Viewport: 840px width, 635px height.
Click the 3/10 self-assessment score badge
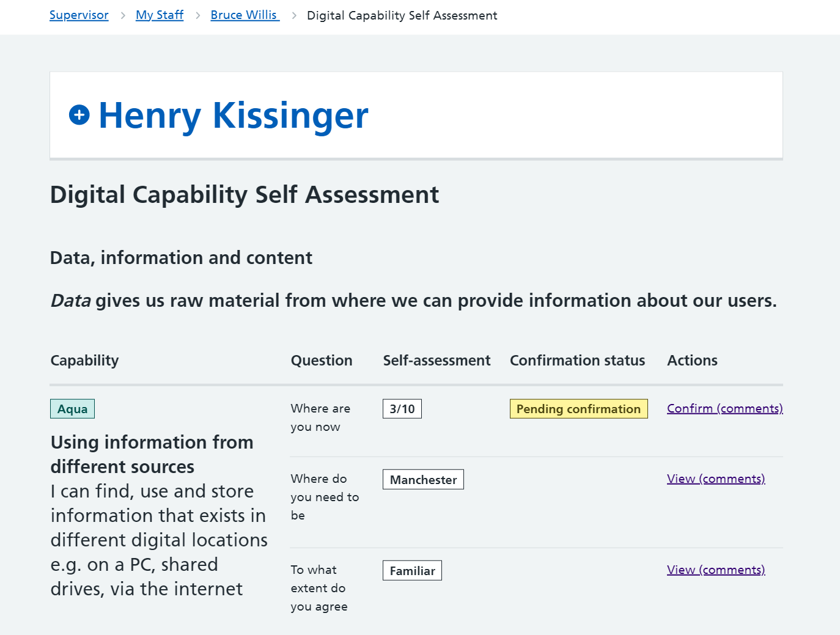pyautogui.click(x=402, y=409)
